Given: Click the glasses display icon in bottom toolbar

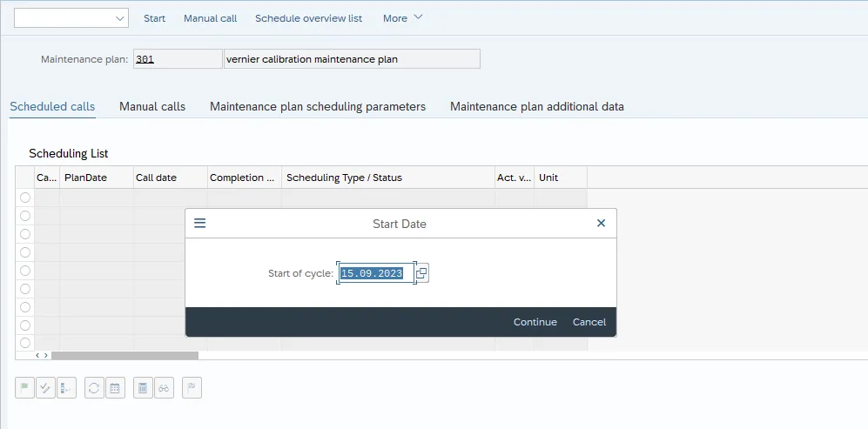Looking at the screenshot, I should pyautogui.click(x=164, y=388).
